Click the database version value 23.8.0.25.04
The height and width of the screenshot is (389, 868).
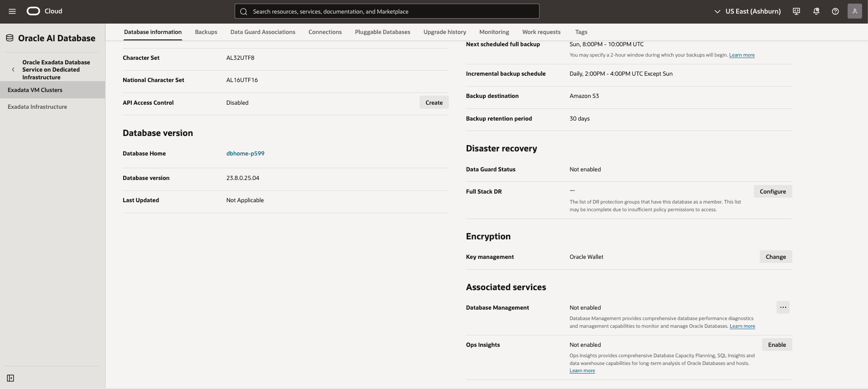point(243,178)
